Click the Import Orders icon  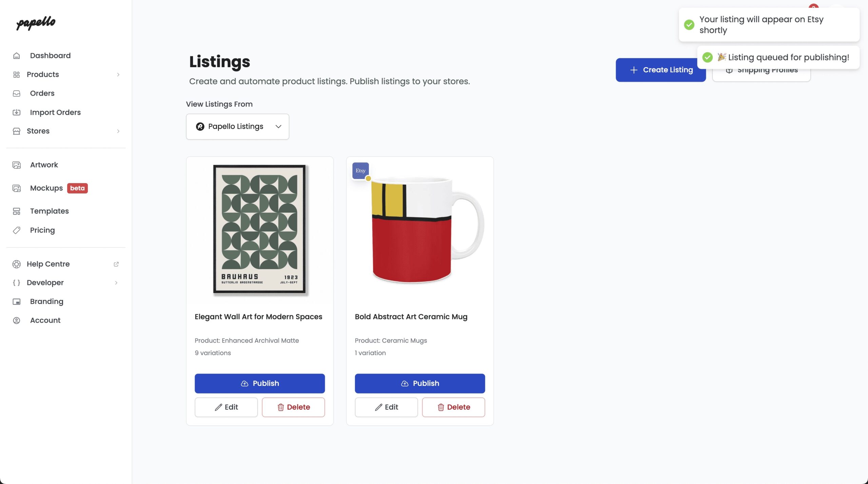click(17, 112)
